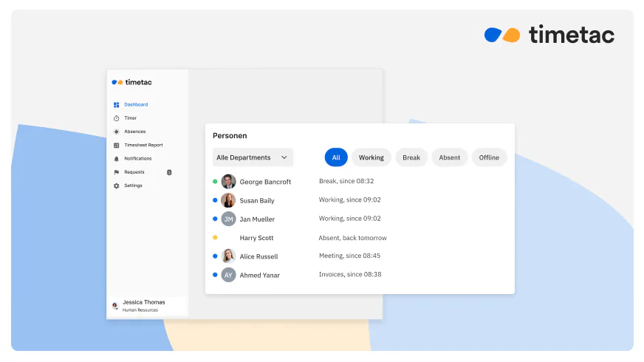This screenshot has height=362, width=644.
Task: Open the Dashboard grid icon in sidebar
Action: click(116, 105)
